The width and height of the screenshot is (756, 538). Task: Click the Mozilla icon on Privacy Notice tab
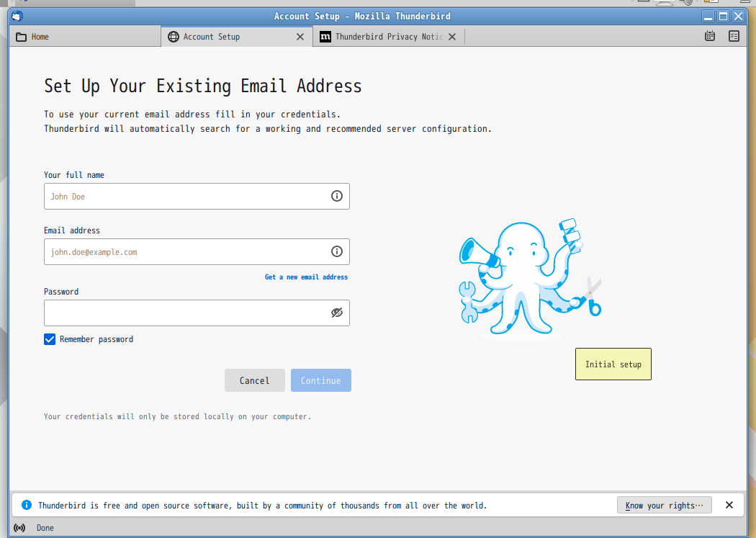(x=325, y=37)
